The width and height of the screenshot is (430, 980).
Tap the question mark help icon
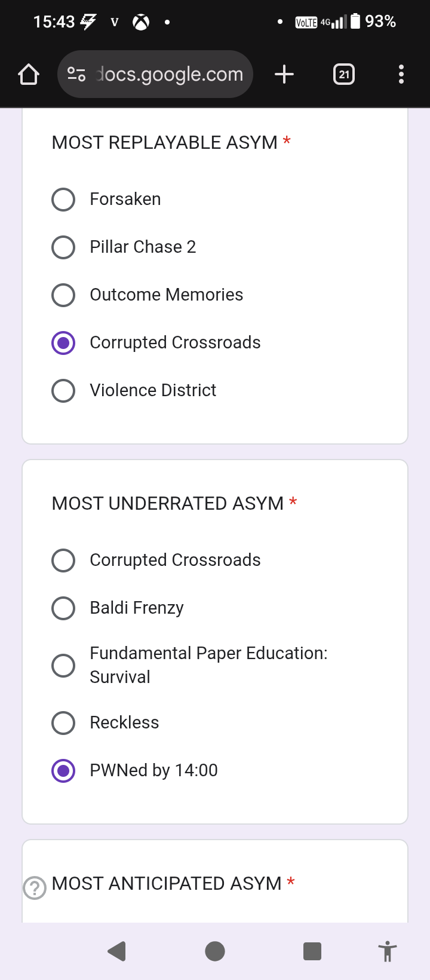coord(35,887)
